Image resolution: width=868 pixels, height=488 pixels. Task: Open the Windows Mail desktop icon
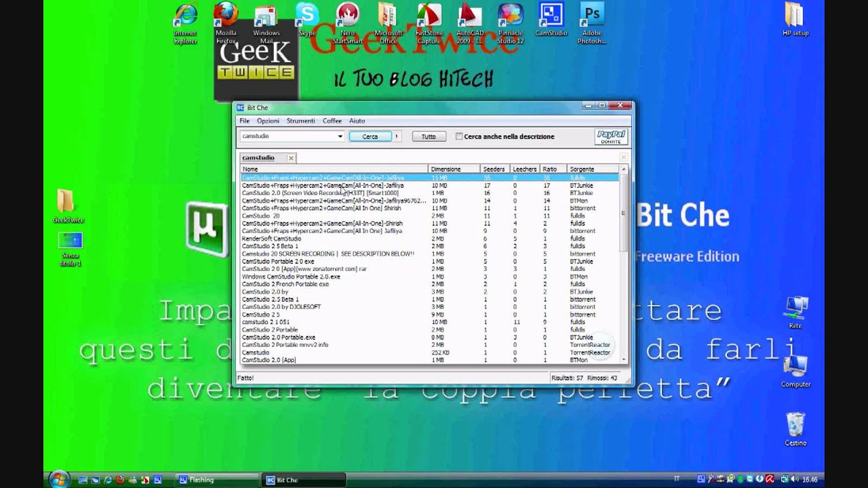(x=267, y=24)
